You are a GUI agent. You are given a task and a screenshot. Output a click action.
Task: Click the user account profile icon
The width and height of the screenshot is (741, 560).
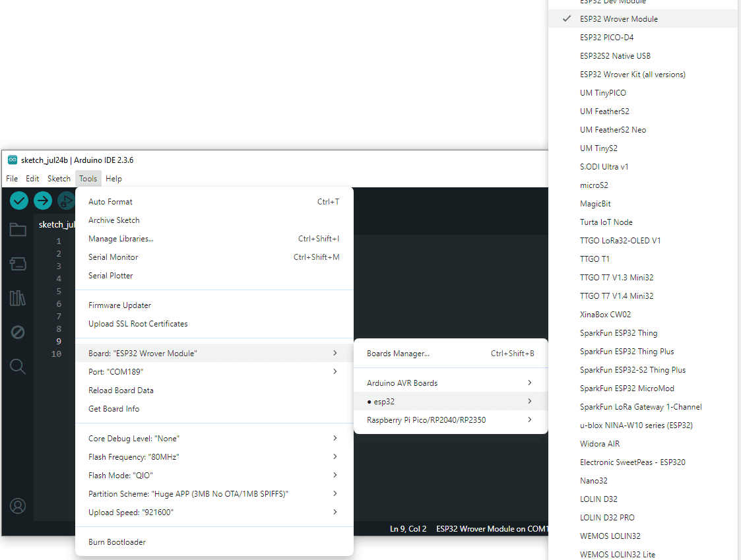click(x=18, y=506)
